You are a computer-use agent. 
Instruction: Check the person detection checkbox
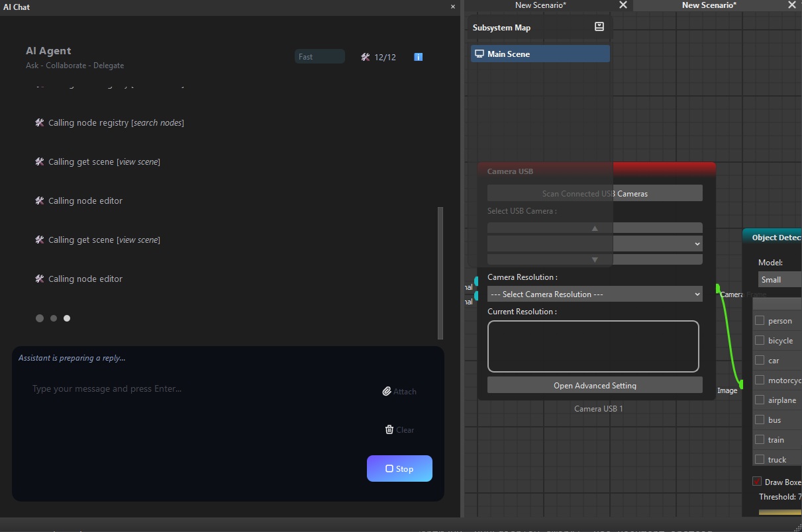click(760, 320)
